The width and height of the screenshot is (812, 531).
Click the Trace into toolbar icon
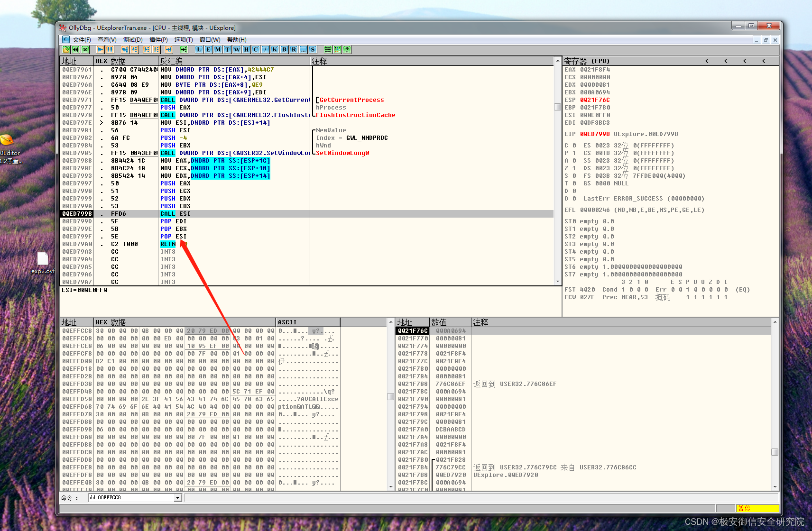[147, 49]
